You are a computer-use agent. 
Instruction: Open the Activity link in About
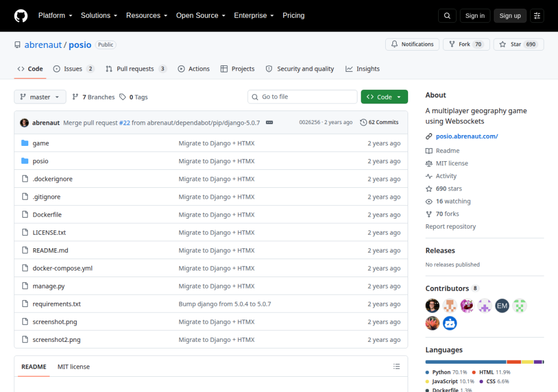pyautogui.click(x=446, y=176)
